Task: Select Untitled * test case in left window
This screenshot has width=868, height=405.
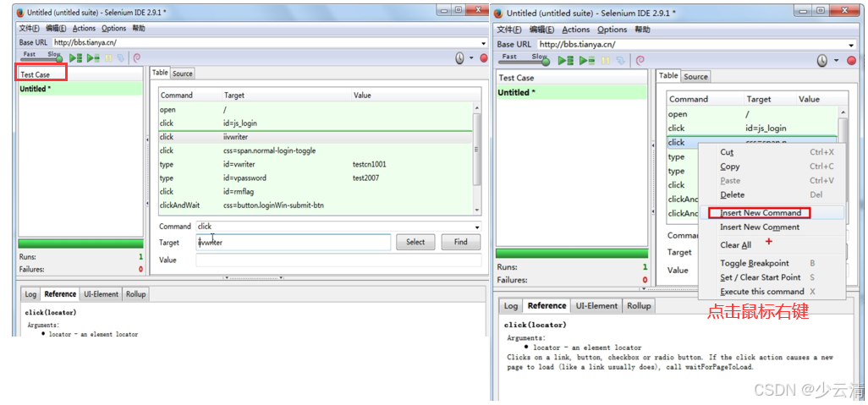Action: 81,89
